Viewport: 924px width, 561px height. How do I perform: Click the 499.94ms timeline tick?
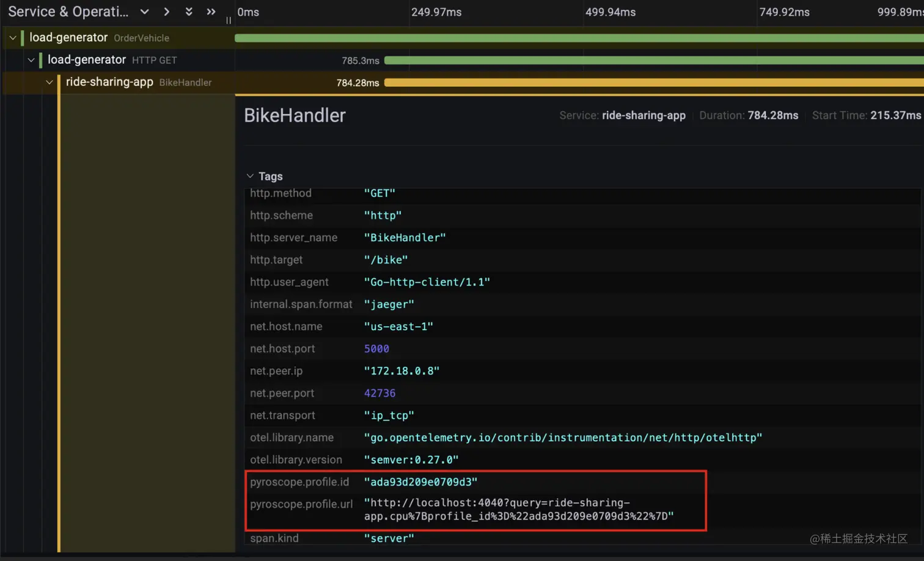pos(610,12)
